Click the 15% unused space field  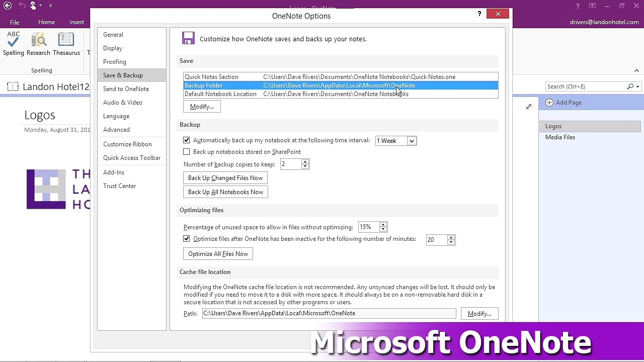click(368, 227)
